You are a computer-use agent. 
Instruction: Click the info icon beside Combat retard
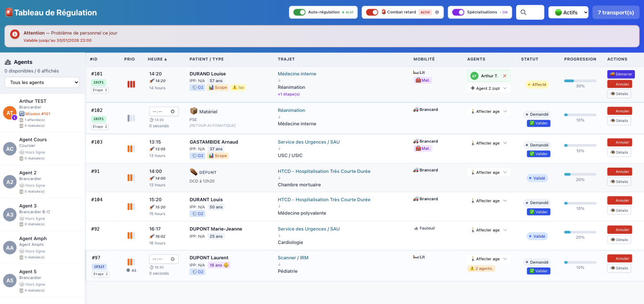(437, 12)
